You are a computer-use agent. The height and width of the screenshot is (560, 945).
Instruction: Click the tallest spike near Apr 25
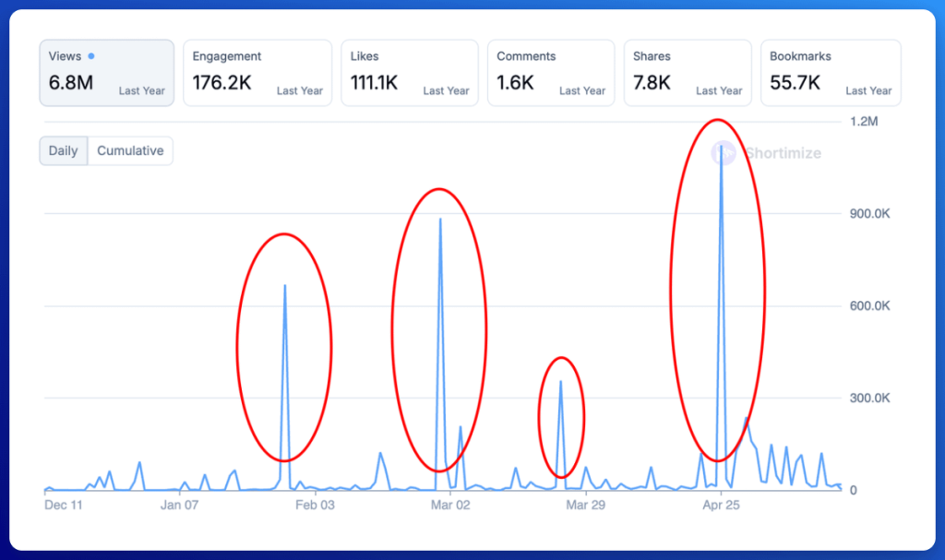(721, 148)
